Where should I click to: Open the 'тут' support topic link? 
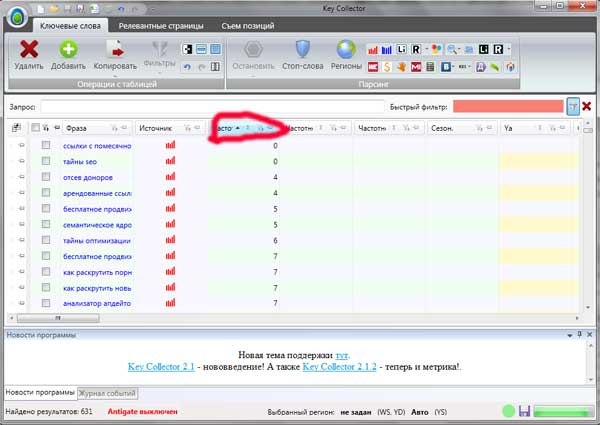342,355
